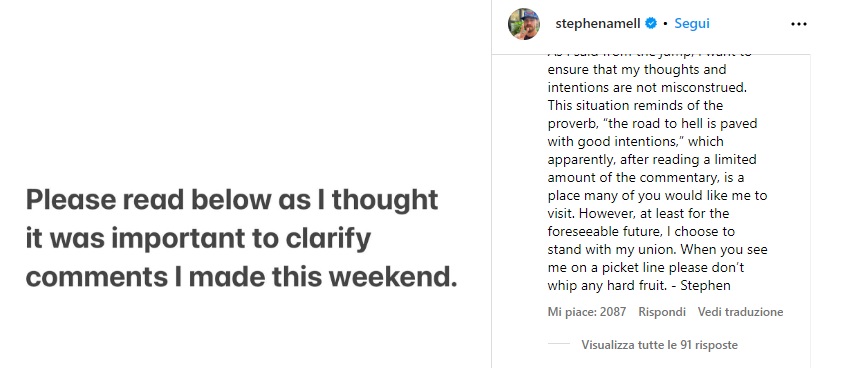Click the line 'comments I made this weekend.'
This screenshot has height=368, width=846.
point(241,277)
